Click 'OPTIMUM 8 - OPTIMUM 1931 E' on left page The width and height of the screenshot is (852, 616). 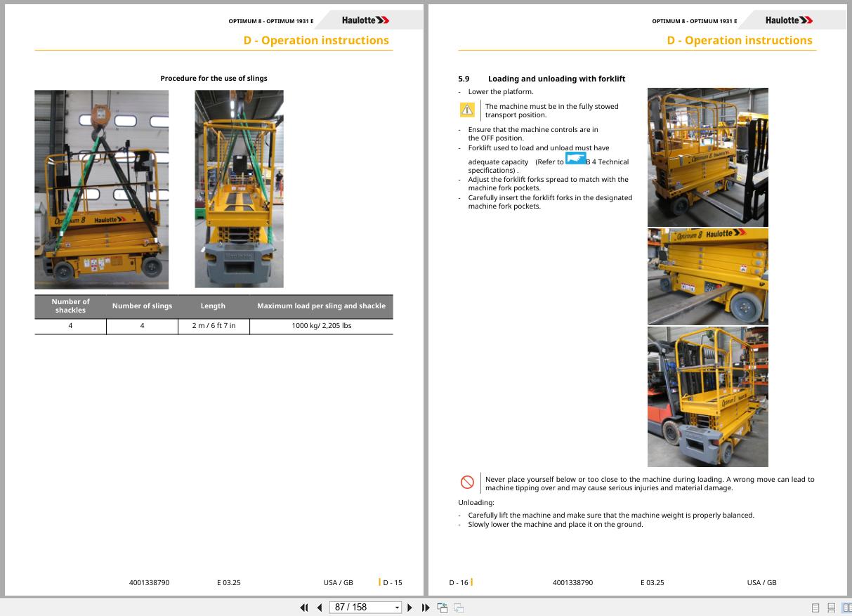tap(271, 21)
